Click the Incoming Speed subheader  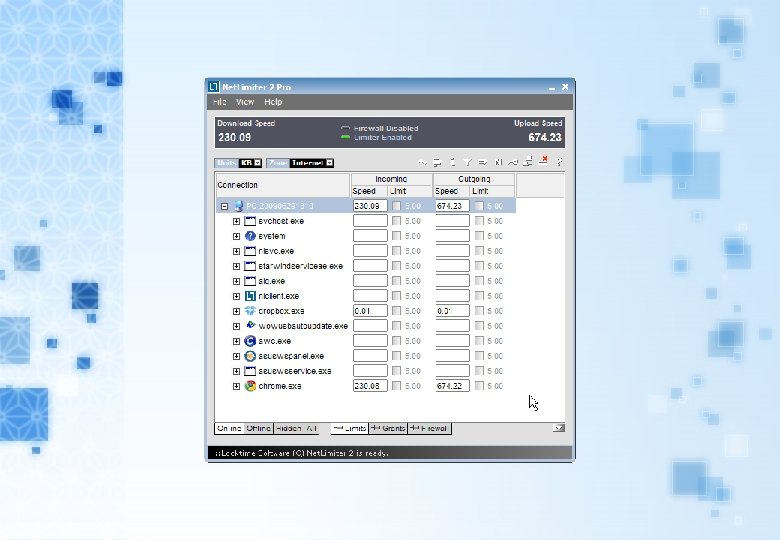369,191
